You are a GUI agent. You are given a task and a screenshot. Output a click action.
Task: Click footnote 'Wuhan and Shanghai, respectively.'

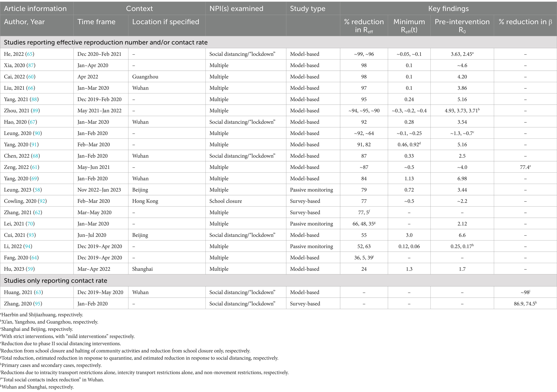pos(37,387)
